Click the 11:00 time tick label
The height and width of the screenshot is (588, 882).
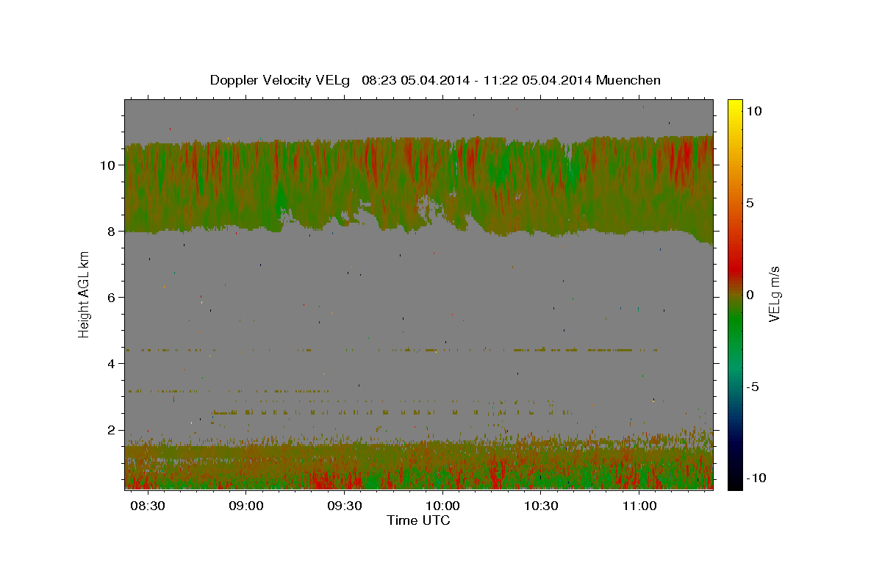point(640,506)
